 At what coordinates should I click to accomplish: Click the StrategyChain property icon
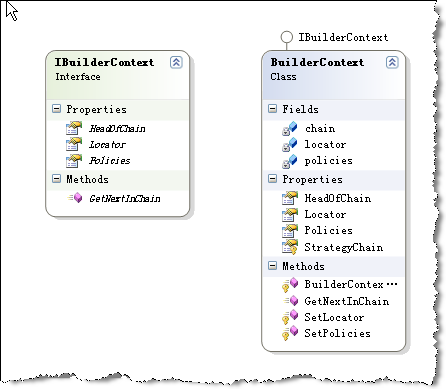click(x=290, y=247)
